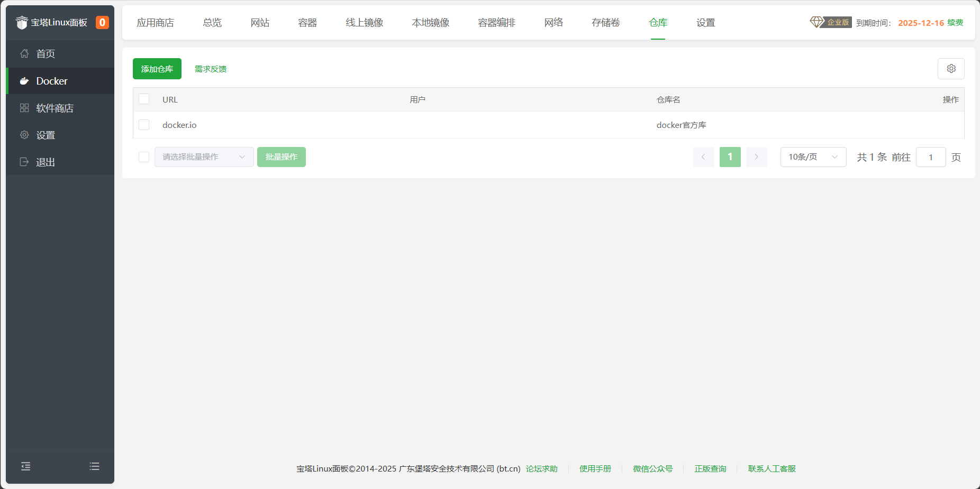Click the 续费 renewal link in the header
This screenshot has height=489, width=980.
tap(956, 23)
